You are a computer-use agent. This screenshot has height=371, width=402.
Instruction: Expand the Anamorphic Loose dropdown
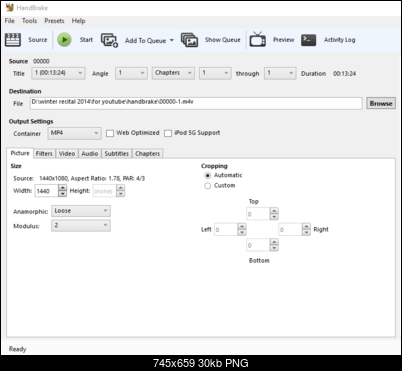(81, 211)
